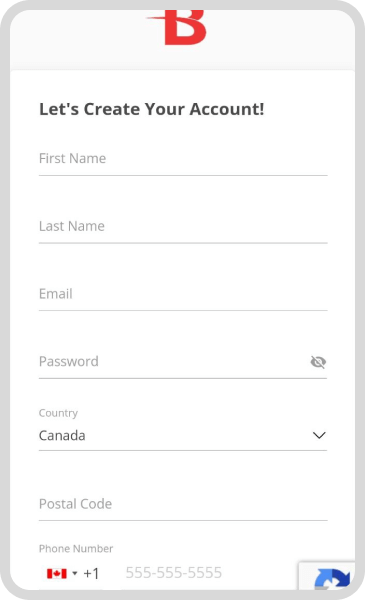Click the red B brand logo

pyautogui.click(x=177, y=28)
